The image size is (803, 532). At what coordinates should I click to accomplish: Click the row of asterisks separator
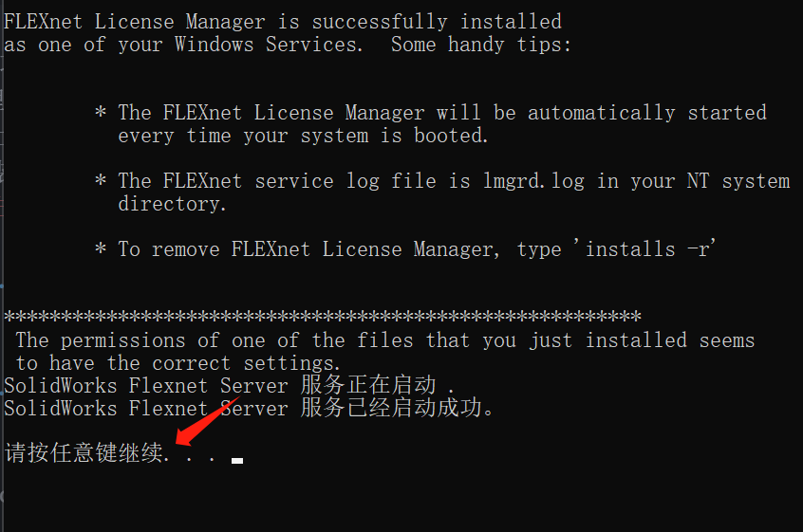(323, 317)
